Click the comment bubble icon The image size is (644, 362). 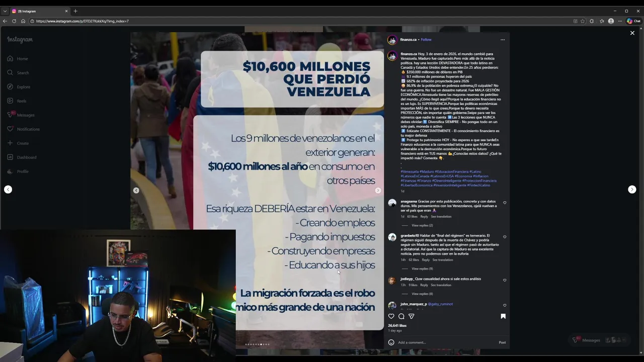click(x=401, y=316)
